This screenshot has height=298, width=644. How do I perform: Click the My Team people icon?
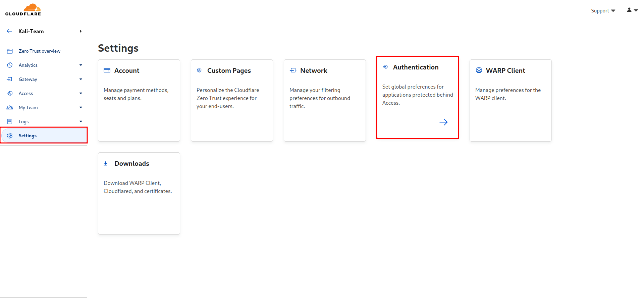(x=10, y=107)
